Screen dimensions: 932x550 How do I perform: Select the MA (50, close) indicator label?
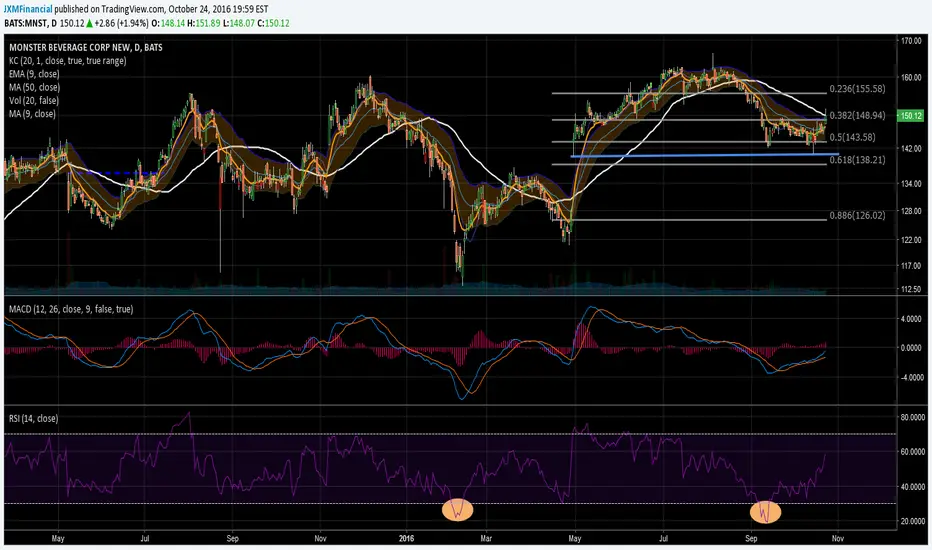pyautogui.click(x=34, y=87)
